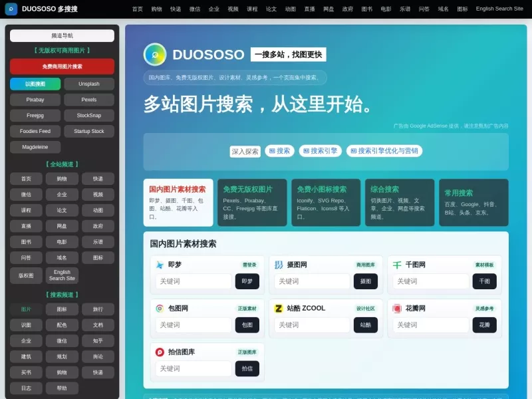
Task: Select the 综合搜索 tab card
Action: [x=400, y=203]
